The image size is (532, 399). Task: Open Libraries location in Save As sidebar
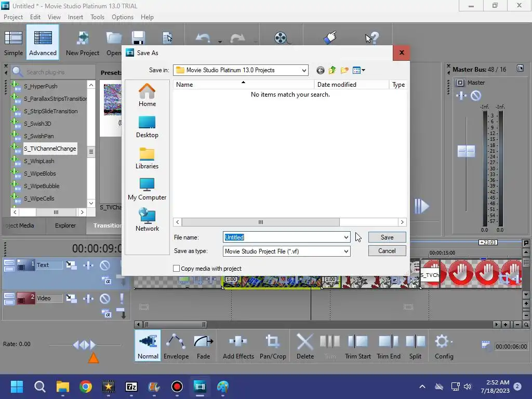(147, 158)
